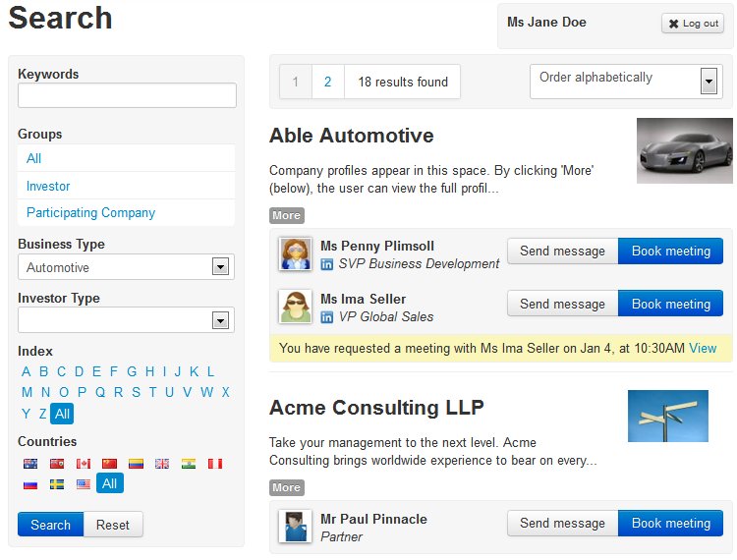Go to results page 2
737x560 pixels.
(x=327, y=82)
